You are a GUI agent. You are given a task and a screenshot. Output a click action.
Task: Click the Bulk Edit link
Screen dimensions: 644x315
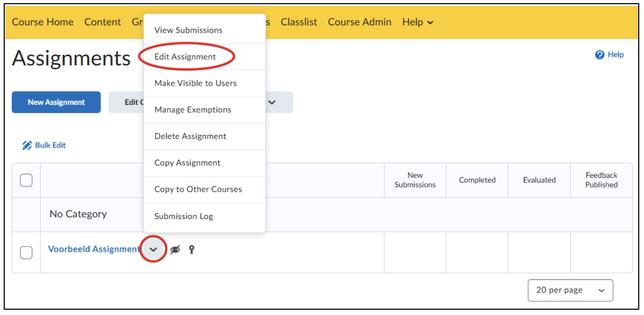(x=44, y=145)
